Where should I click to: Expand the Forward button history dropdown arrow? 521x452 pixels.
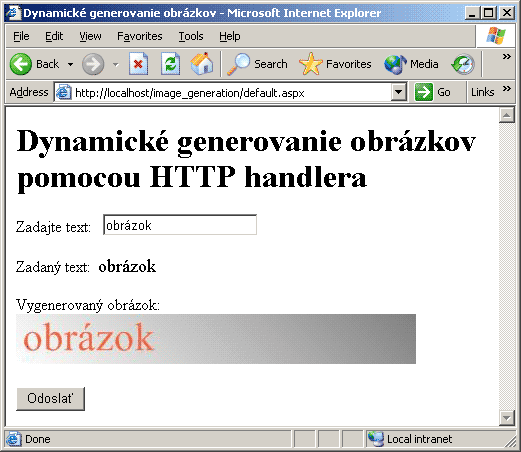tap(115, 64)
